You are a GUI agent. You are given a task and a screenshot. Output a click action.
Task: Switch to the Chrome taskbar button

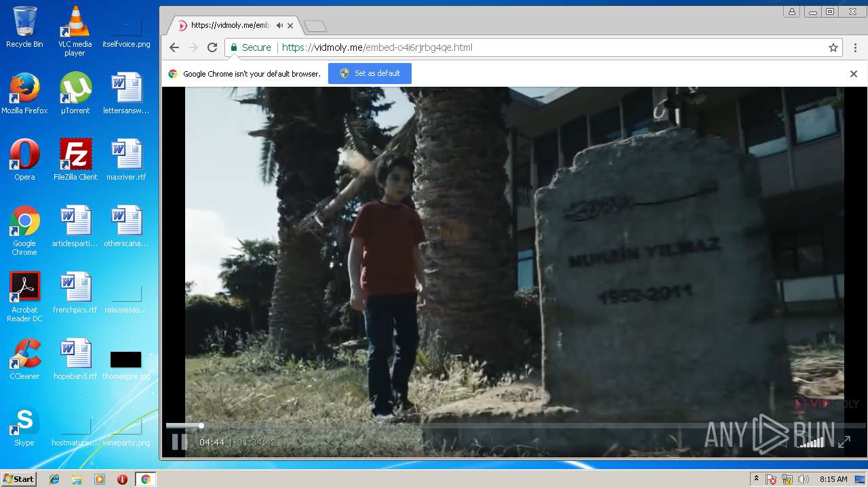[145, 479]
